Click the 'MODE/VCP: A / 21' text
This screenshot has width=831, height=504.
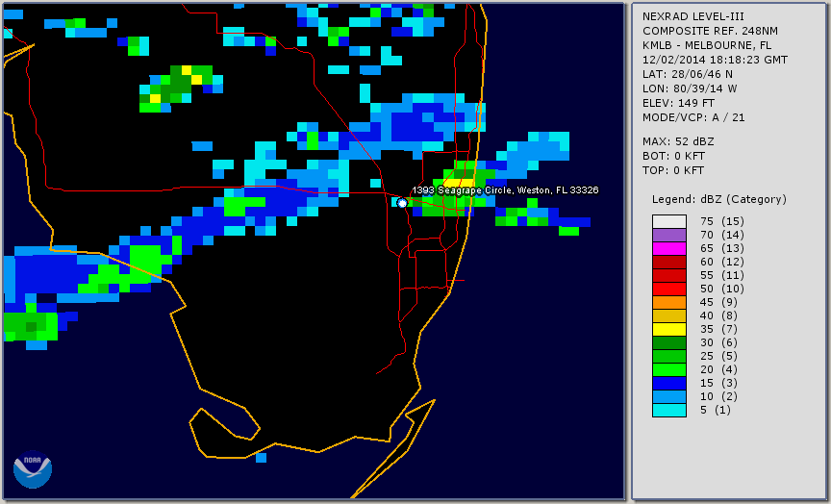pyautogui.click(x=693, y=117)
